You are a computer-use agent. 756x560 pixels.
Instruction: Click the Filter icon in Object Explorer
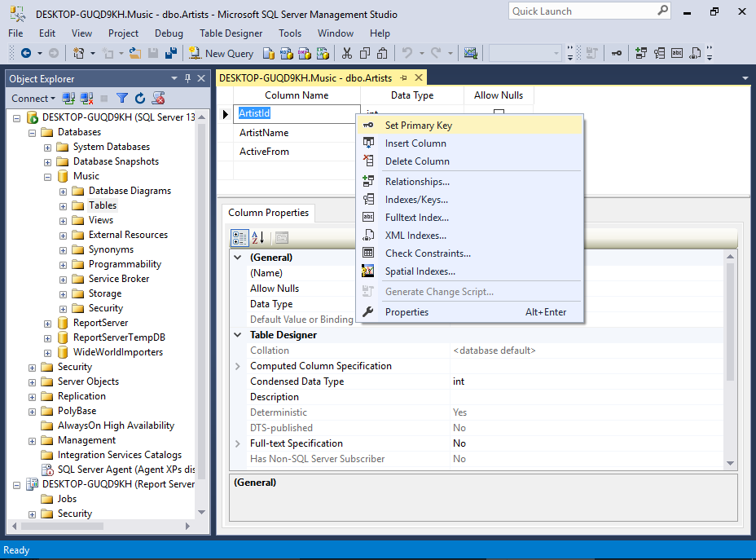pos(121,98)
